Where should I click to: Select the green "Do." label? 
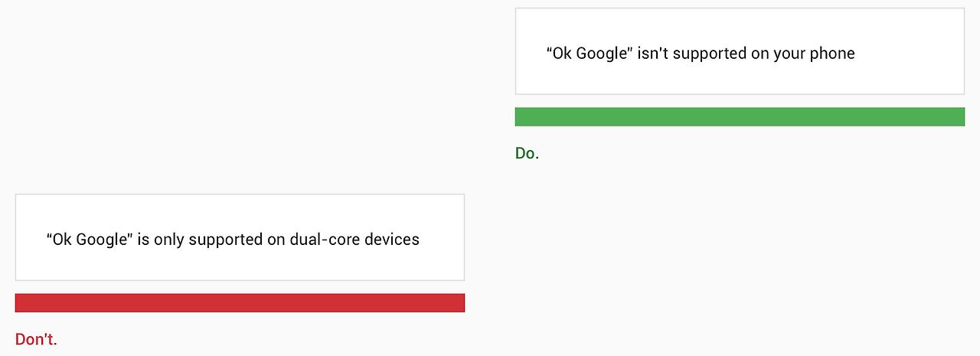(x=527, y=153)
